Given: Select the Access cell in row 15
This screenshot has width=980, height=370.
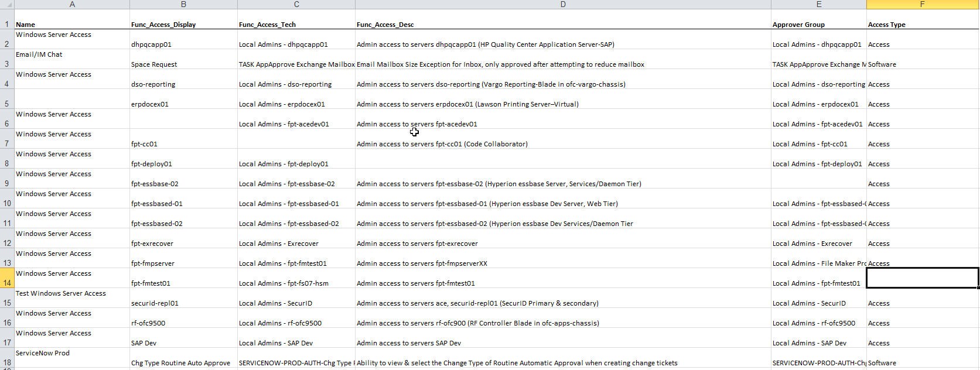Looking at the screenshot, I should [x=923, y=298].
